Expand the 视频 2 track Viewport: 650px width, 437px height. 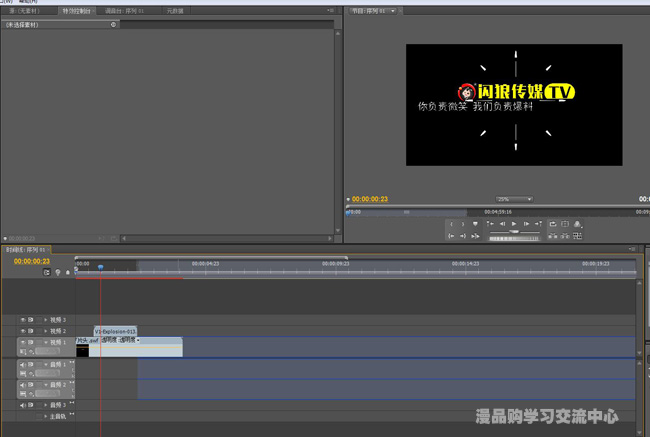pos(46,331)
